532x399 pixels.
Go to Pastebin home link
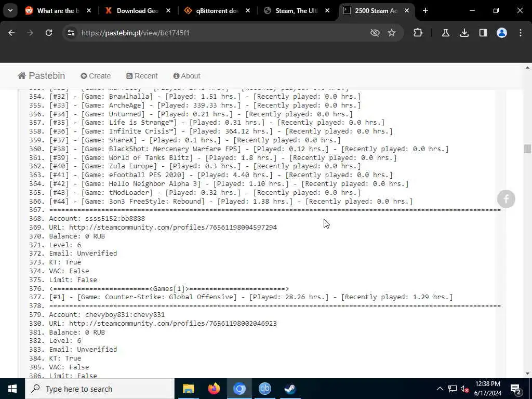coord(42,76)
